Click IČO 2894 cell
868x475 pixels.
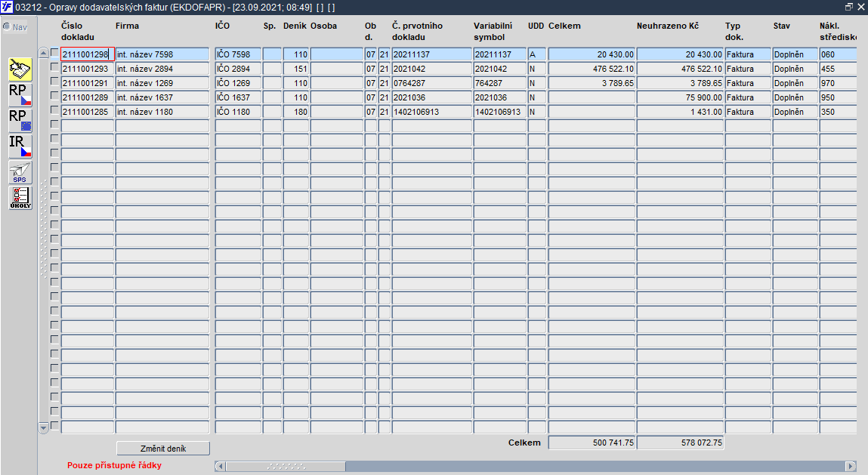pos(238,69)
